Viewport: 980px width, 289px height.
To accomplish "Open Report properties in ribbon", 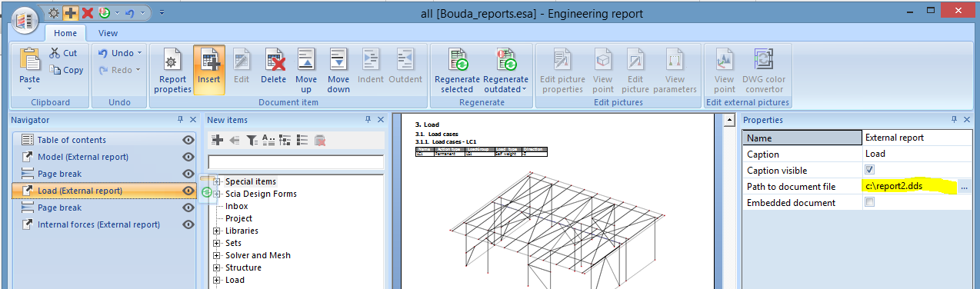I will [172, 70].
